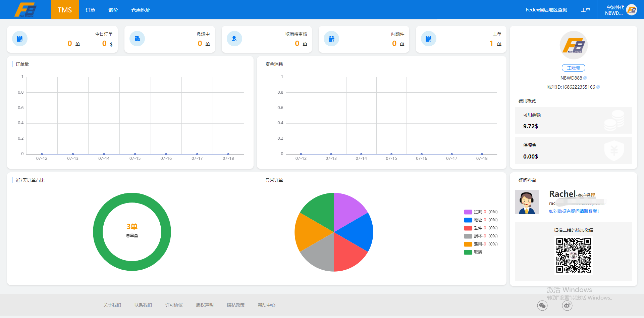Toggle the 拦截 legend swatch
The image size is (644, 318).
point(468,212)
